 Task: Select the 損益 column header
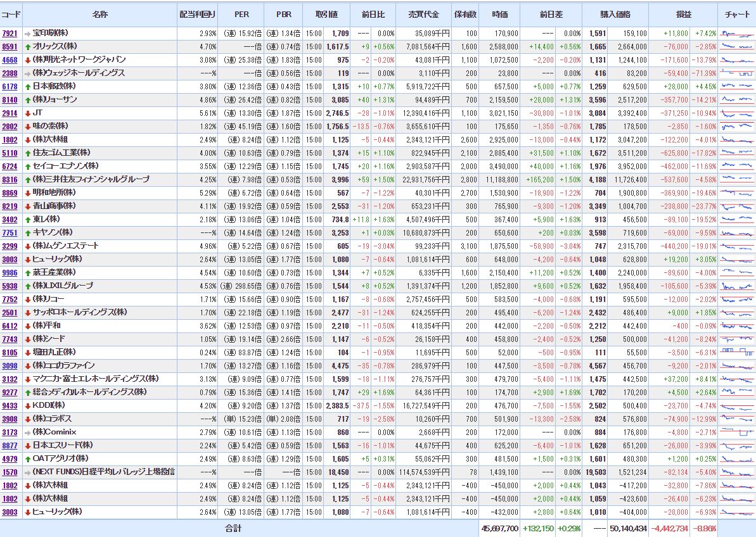(684, 14)
